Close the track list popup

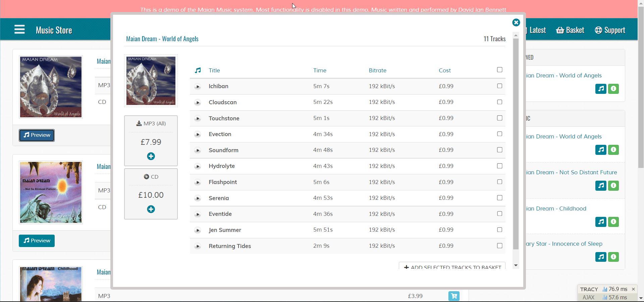(x=516, y=22)
